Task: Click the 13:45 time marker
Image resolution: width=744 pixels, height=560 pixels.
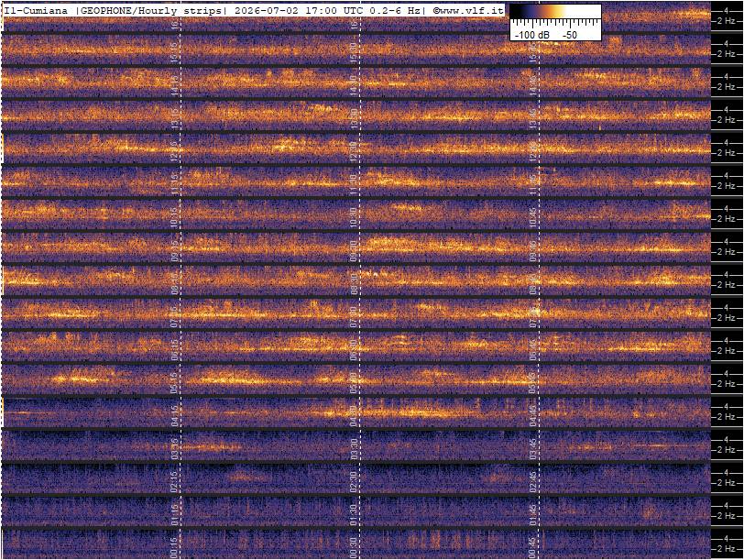Action: [x=533, y=118]
